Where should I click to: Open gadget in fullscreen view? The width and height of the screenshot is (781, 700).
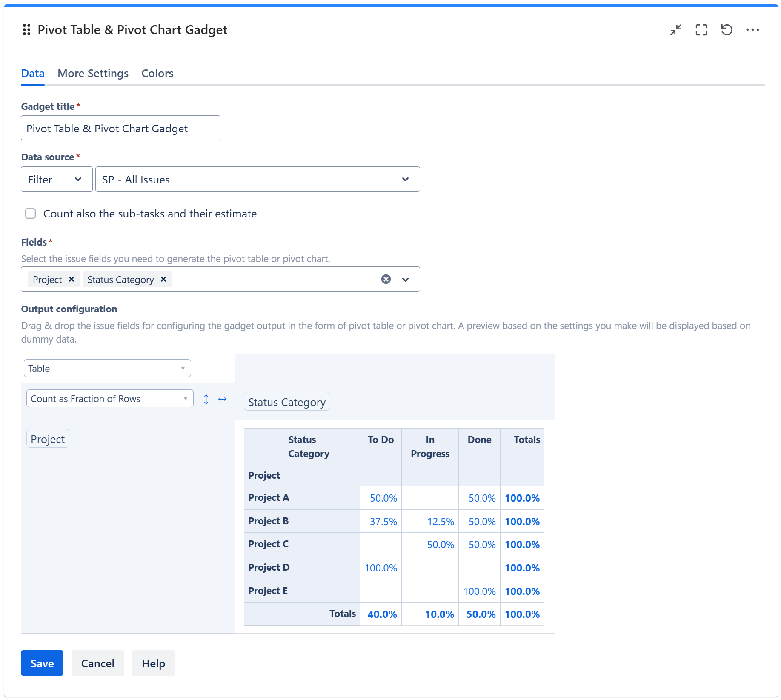(701, 30)
